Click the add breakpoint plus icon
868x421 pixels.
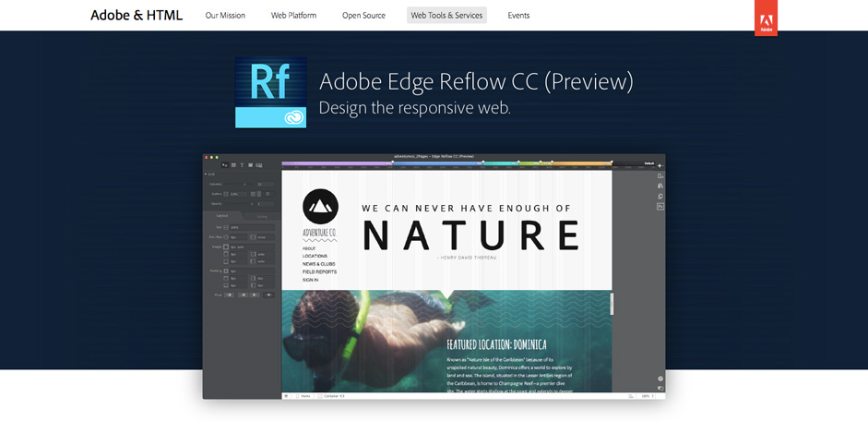pos(660,165)
